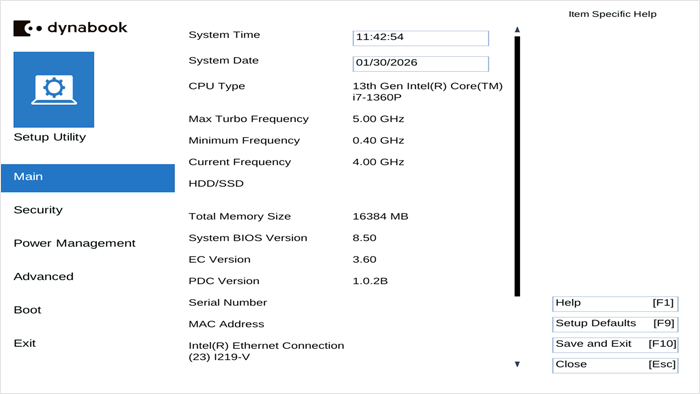Click the Close Esc button
The image size is (700, 394).
(x=615, y=365)
